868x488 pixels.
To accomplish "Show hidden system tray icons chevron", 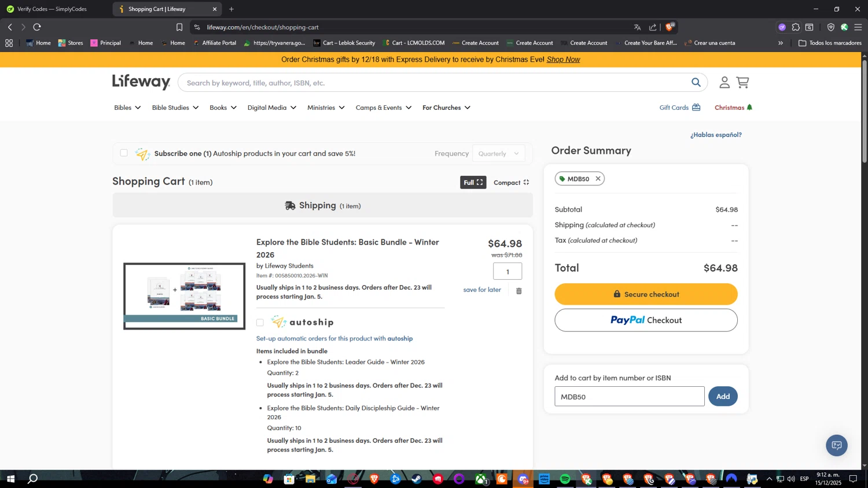I will click(768, 479).
